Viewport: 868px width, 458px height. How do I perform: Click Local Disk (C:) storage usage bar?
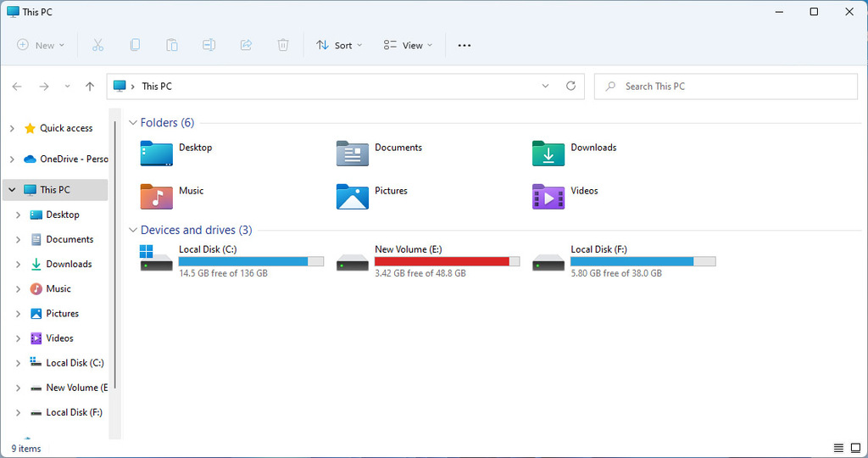pyautogui.click(x=251, y=261)
